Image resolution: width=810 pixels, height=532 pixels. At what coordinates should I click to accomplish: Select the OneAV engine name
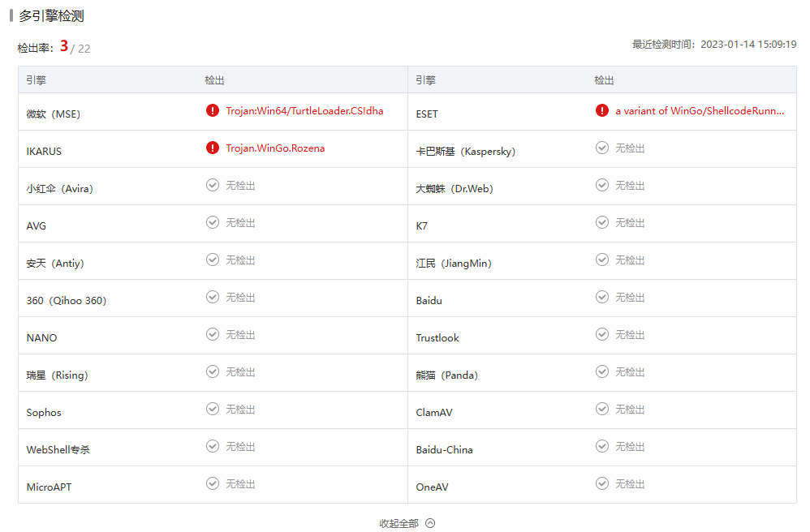point(432,487)
